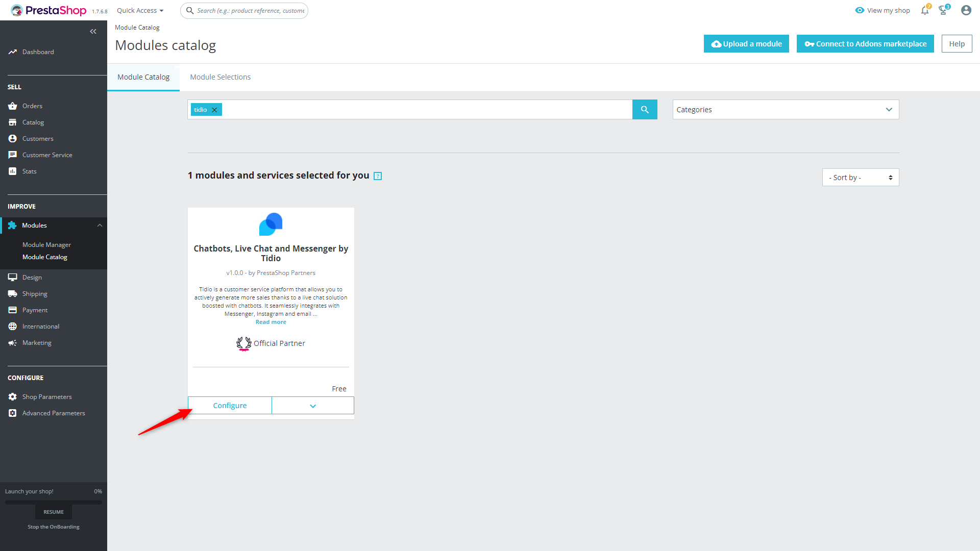Click the Modules puzzle icon
Viewport: 980px width, 551px height.
coord(12,226)
